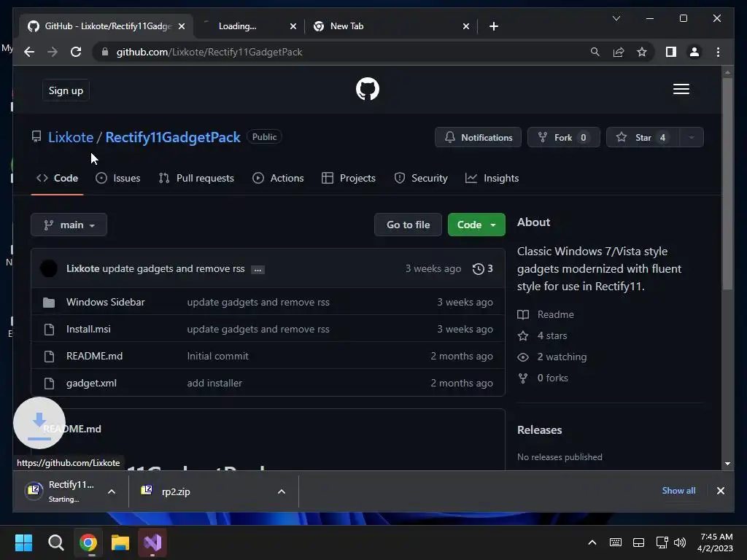This screenshot has width=747, height=560.
Task: Click Lixkote avatar in commit row
Action: click(49, 268)
